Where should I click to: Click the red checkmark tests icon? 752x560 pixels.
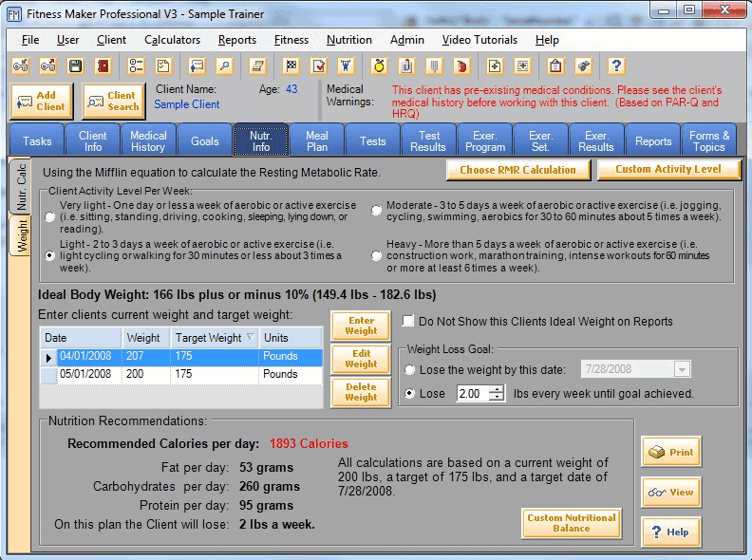click(318, 65)
